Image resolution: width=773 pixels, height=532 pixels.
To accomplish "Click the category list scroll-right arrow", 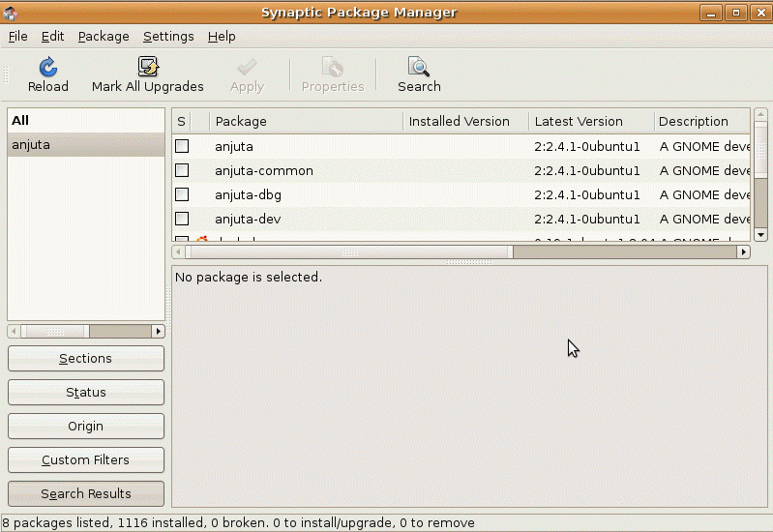I will pos(159,331).
